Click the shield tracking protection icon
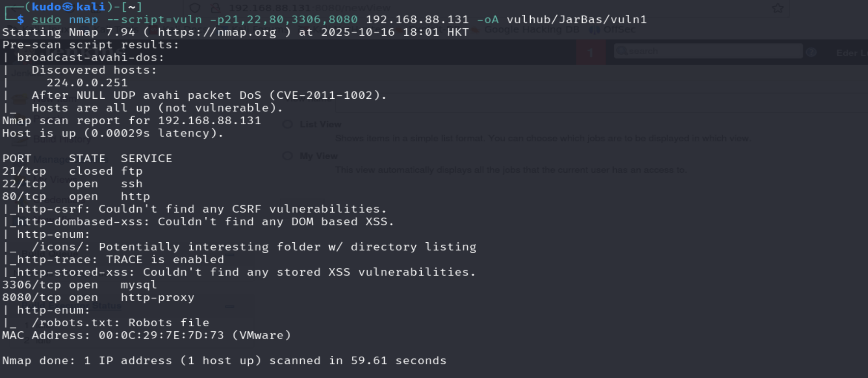This screenshot has width=868, height=378. 195,8
